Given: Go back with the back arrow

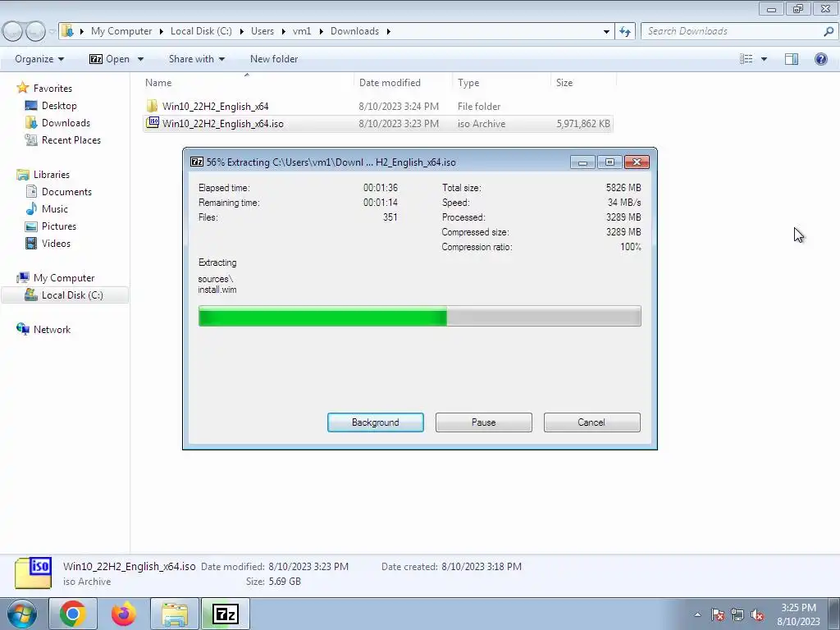Looking at the screenshot, I should pyautogui.click(x=13, y=31).
